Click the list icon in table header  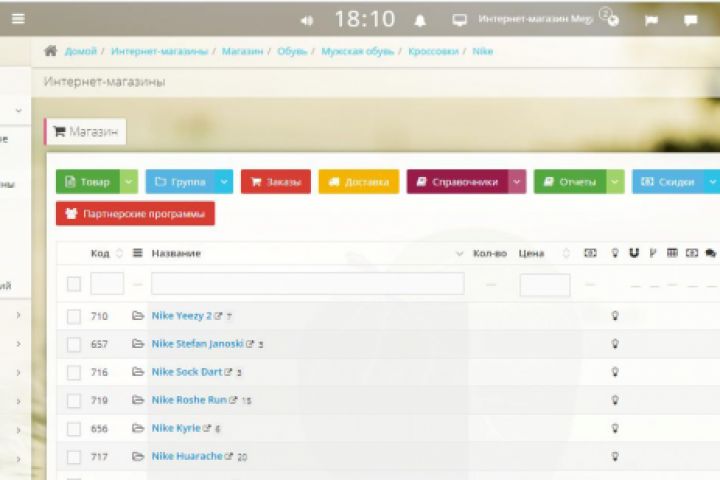137,253
